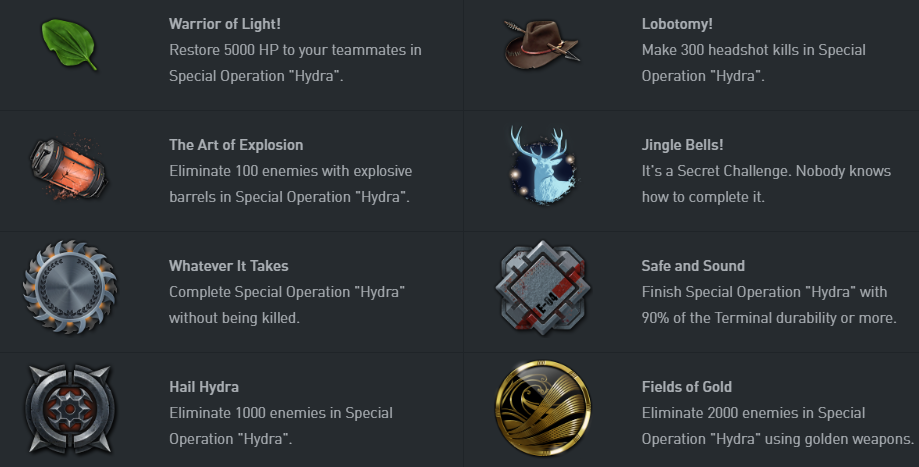
Task: Click the Secret Challenge description text
Action: [x=766, y=184]
